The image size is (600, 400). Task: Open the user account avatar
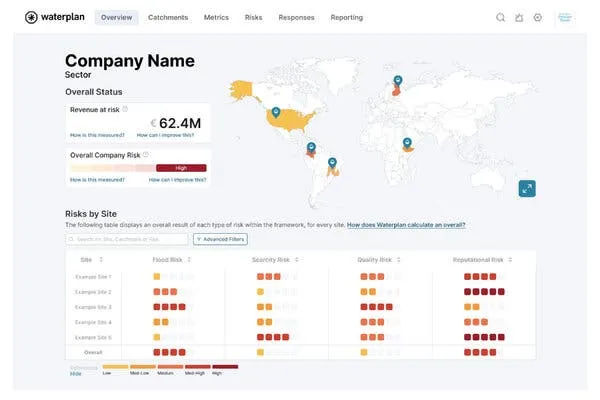click(x=565, y=17)
